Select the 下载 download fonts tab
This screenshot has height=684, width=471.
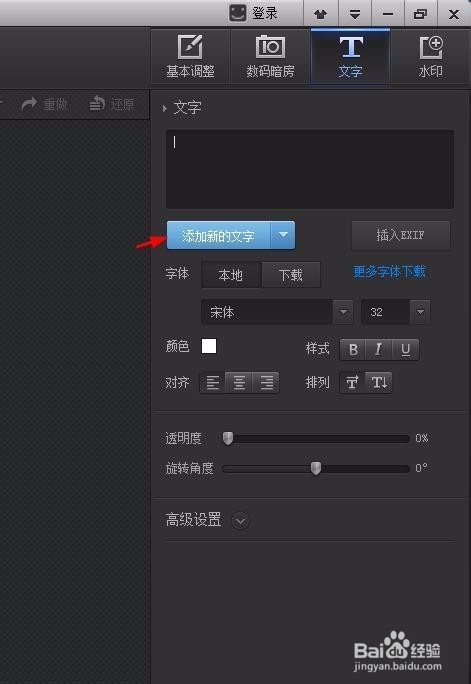[x=290, y=275]
